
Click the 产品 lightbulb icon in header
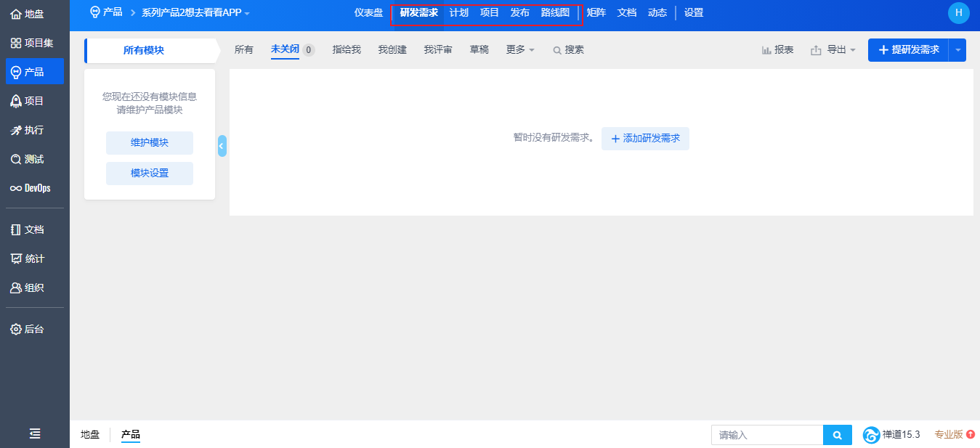[94, 12]
